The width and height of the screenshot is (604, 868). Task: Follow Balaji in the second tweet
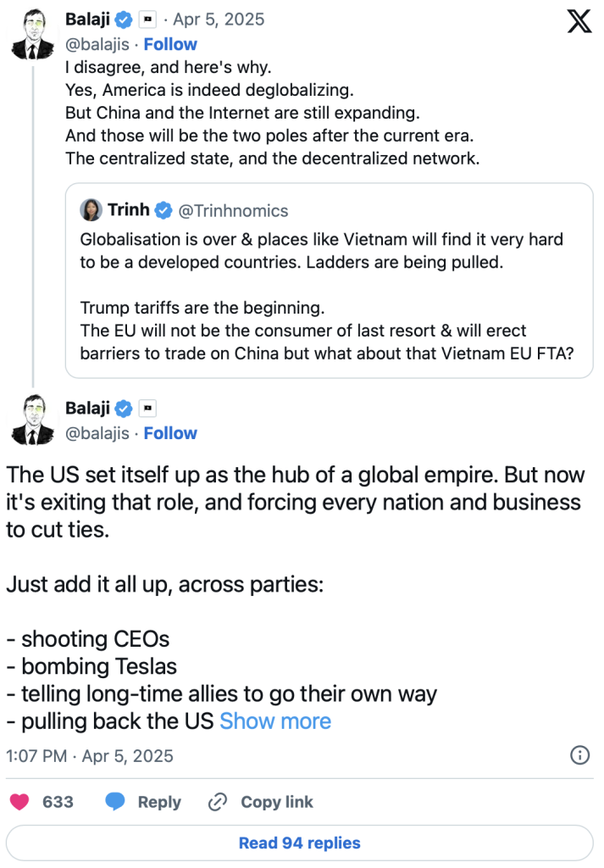[x=170, y=433]
